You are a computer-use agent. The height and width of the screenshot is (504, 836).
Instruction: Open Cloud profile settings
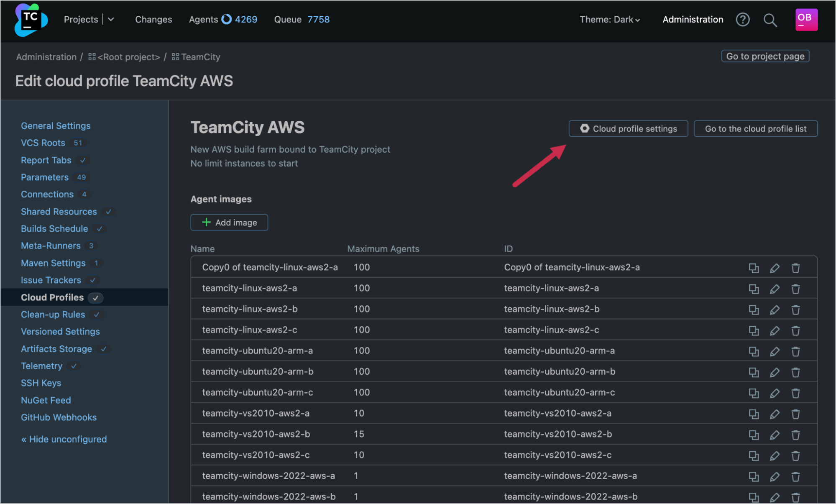point(628,129)
